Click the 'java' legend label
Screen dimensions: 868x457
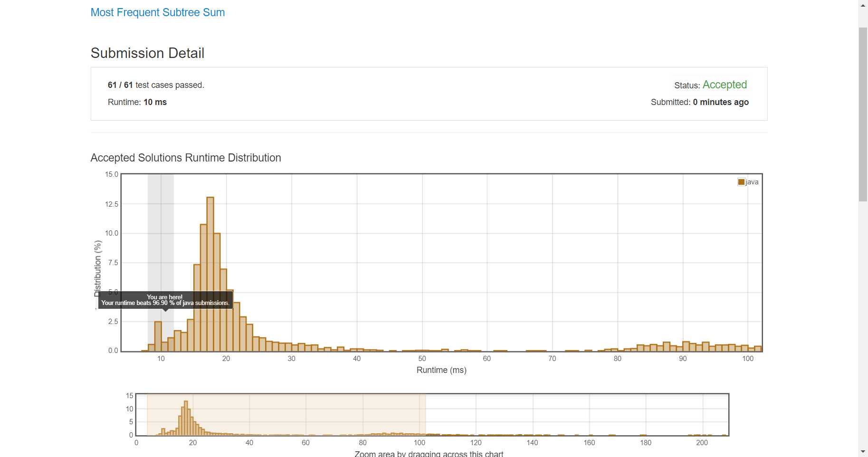coord(752,182)
